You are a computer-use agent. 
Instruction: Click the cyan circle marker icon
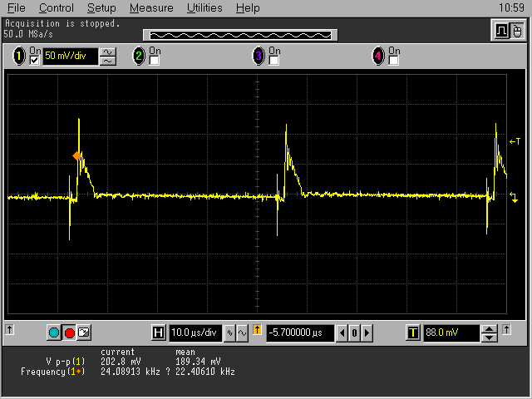[x=55, y=333]
